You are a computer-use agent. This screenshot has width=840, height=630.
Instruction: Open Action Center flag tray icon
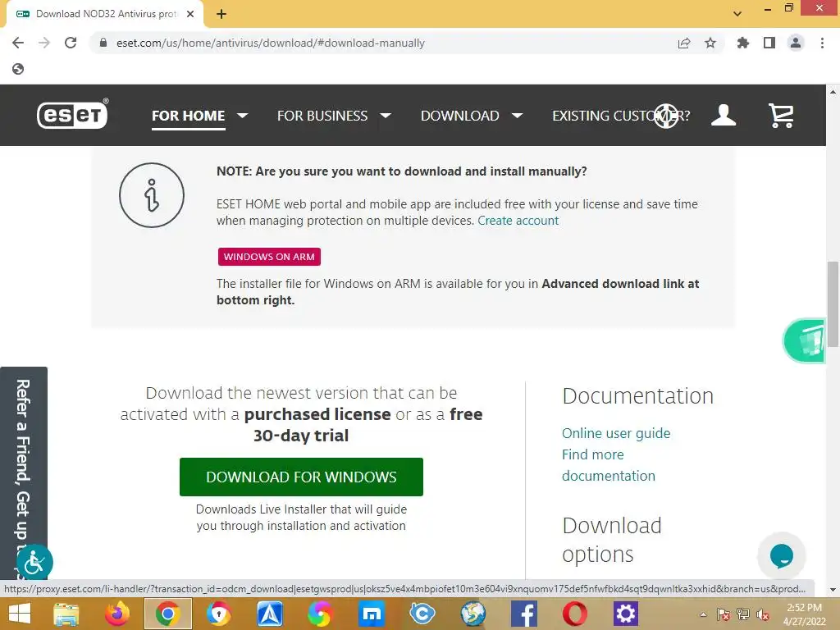(724, 614)
